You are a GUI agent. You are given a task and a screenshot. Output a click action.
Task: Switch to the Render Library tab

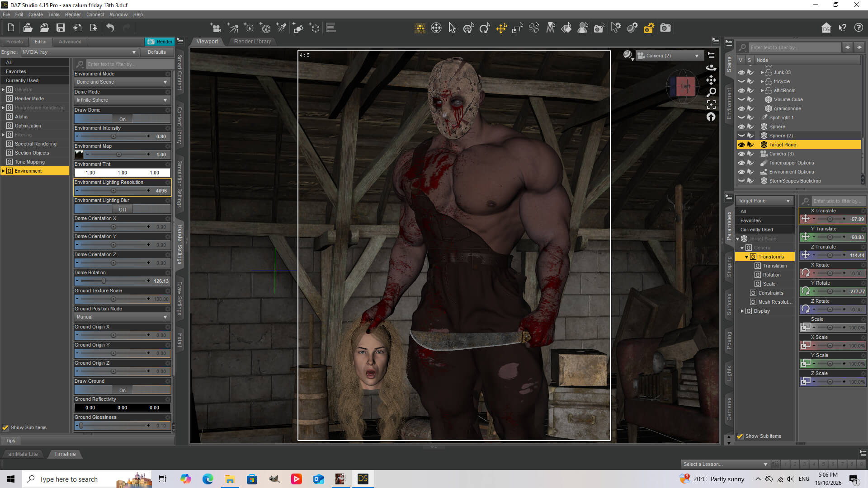252,42
